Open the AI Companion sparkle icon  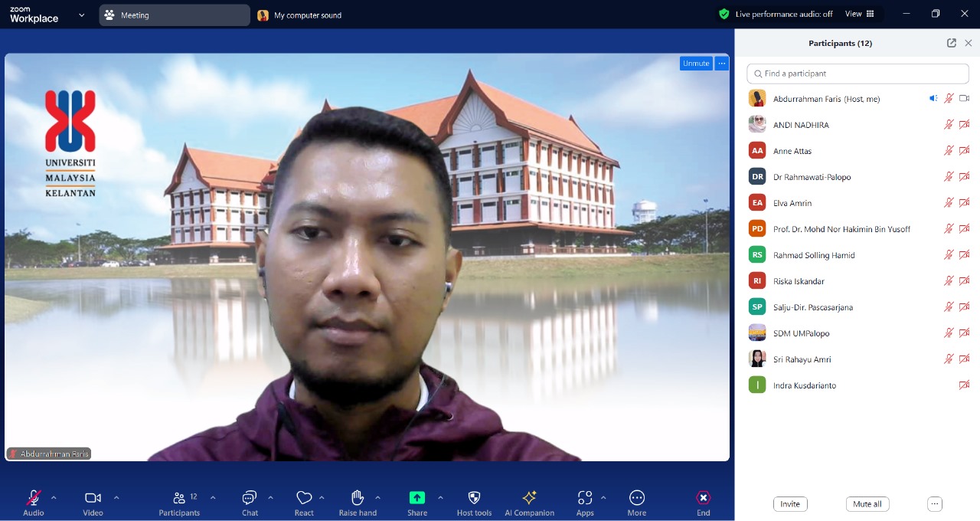[529, 498]
